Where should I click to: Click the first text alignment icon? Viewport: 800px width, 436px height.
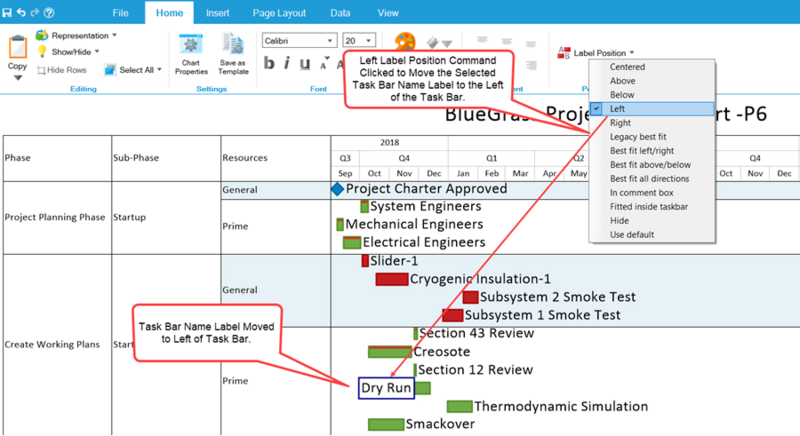pos(482,40)
